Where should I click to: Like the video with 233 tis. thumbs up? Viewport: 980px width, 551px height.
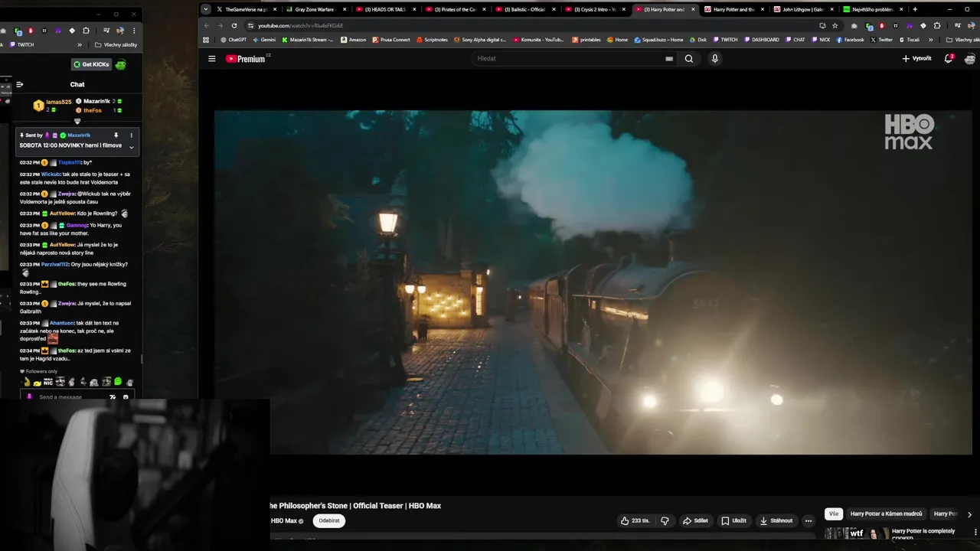coord(635,520)
